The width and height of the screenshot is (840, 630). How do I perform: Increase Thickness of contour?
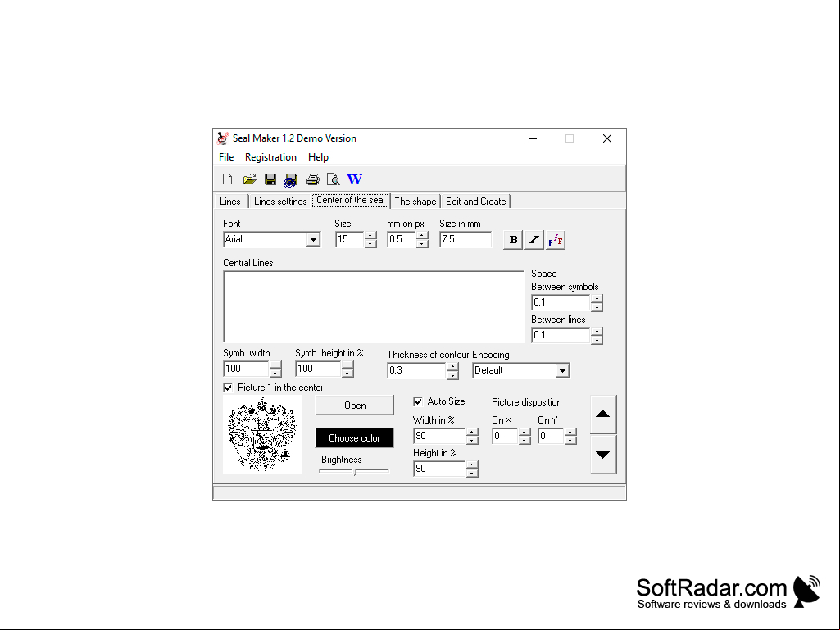click(452, 366)
